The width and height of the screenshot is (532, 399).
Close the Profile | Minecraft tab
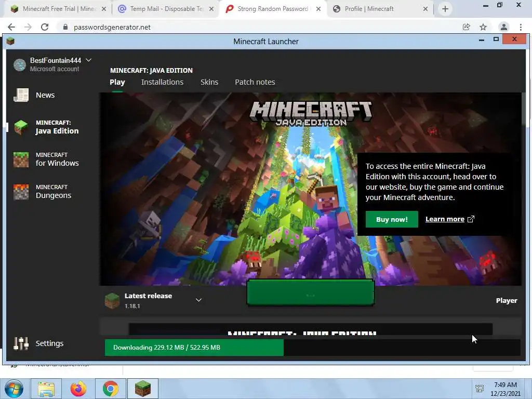pyautogui.click(x=425, y=9)
